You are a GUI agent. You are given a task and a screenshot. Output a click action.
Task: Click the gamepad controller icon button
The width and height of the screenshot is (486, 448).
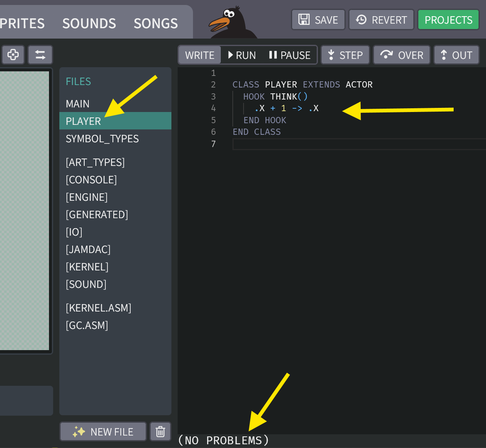13,55
